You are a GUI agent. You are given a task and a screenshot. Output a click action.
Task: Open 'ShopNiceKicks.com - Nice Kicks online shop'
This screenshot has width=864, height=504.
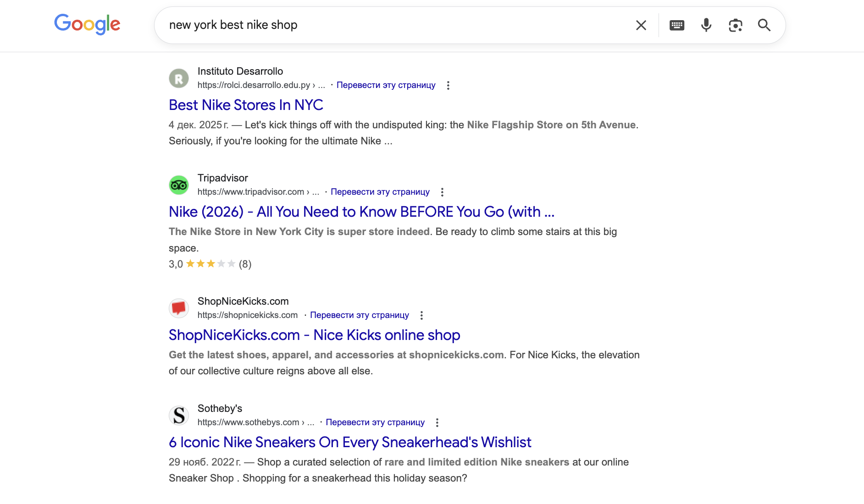pos(314,335)
